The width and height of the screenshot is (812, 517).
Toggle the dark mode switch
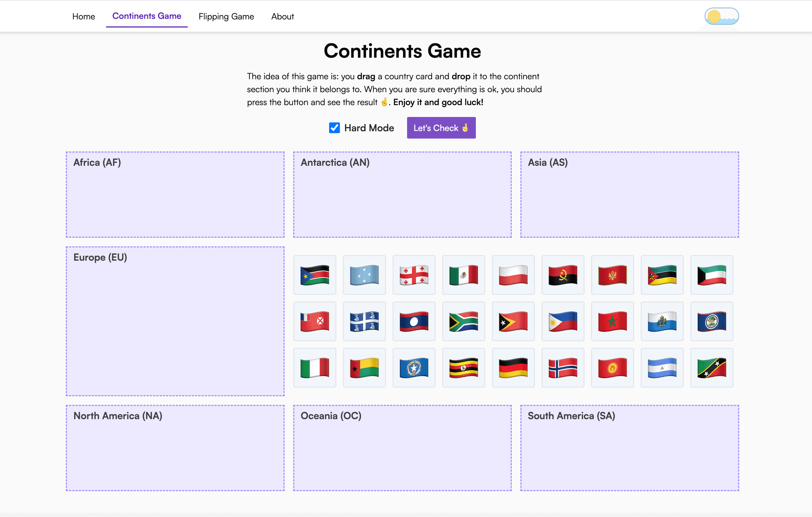coord(721,16)
